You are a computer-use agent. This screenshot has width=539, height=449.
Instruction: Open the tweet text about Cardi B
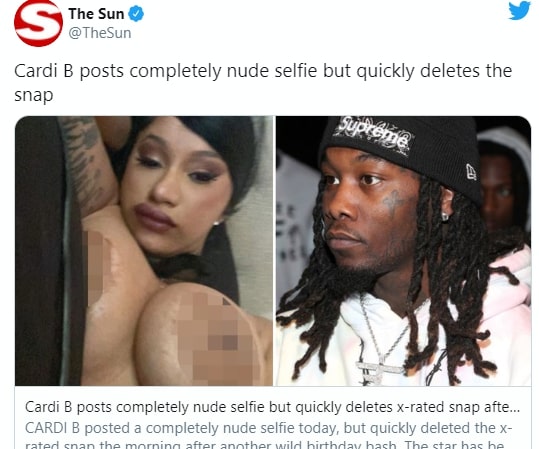pos(263,83)
